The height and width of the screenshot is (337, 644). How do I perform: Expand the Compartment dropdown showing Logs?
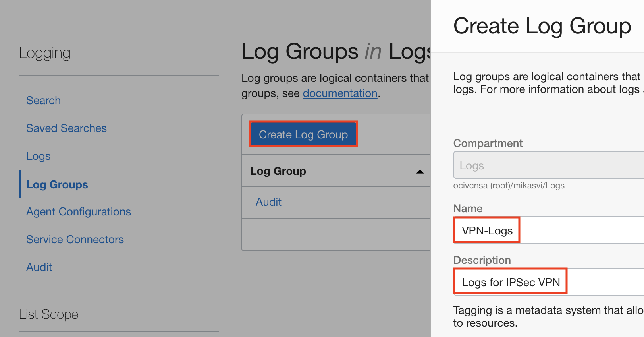click(x=548, y=165)
